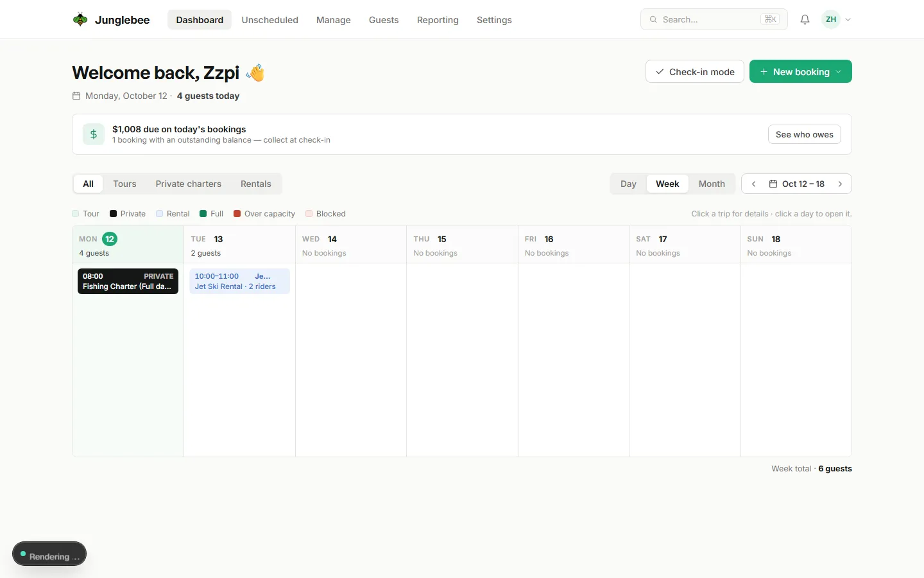Open the Fishing Charter private booking
924x578 pixels.
coord(128,281)
